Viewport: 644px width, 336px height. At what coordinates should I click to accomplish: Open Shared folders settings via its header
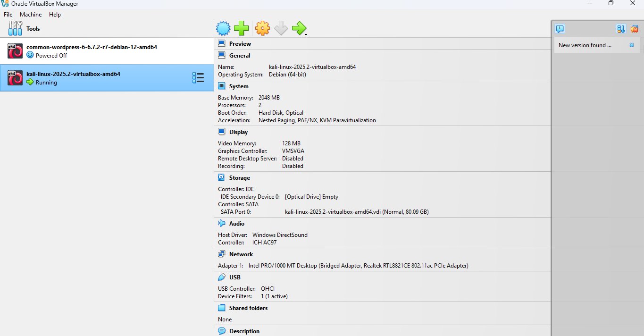(x=248, y=308)
